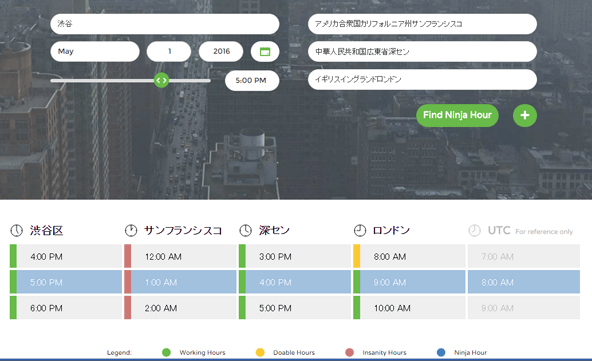The image size is (592, 361).
Task: Click the 渋谷区 column heading
Action: (46, 230)
